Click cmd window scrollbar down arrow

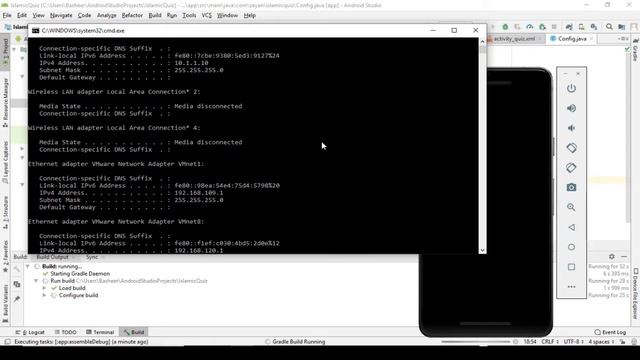pos(482,250)
